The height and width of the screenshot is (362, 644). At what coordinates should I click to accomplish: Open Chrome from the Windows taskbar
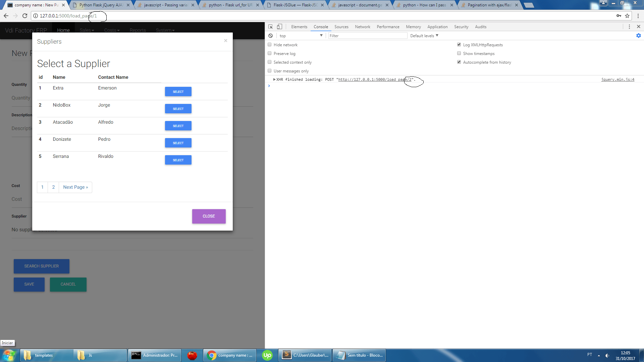click(x=230, y=355)
